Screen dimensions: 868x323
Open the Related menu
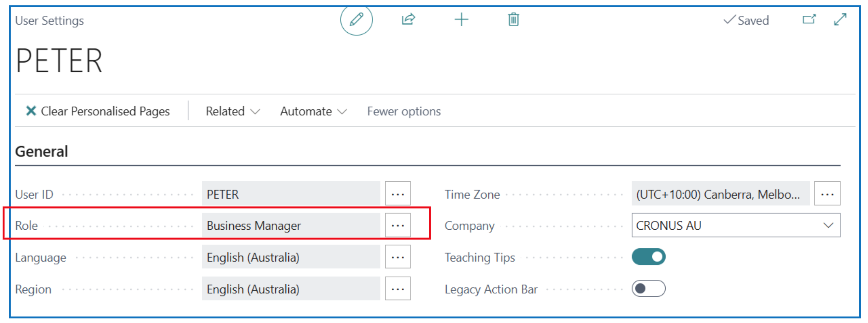pyautogui.click(x=233, y=111)
